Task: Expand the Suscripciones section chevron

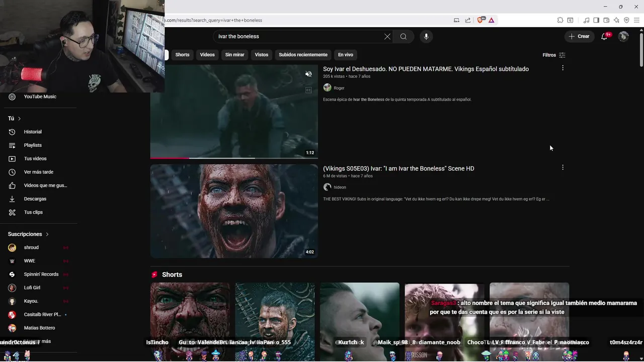Action: [x=47, y=234]
